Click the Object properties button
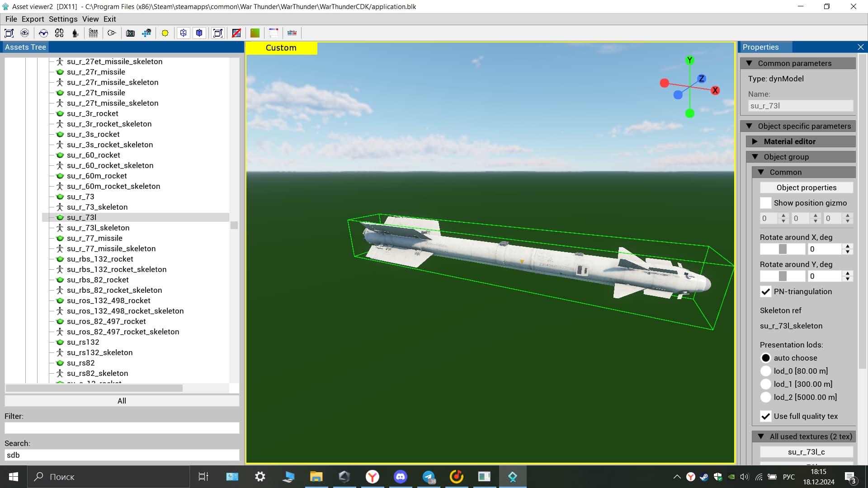Screen dimensions: 868x488 (x=807, y=188)
